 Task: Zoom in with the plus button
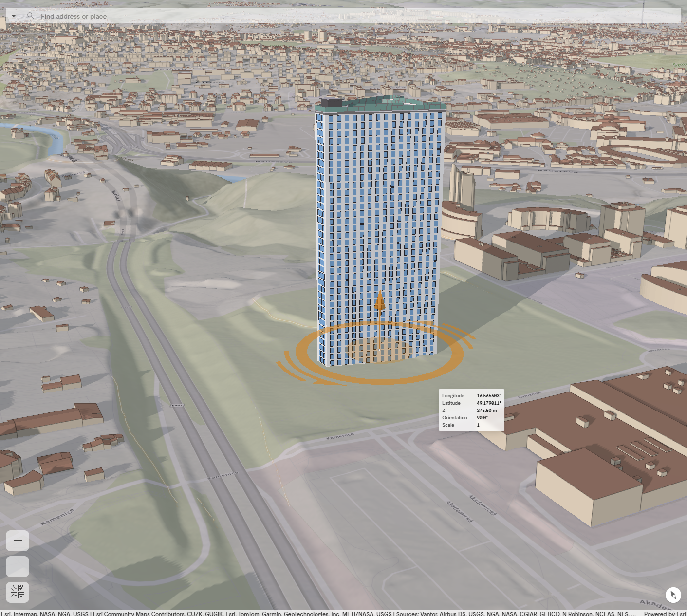18,541
